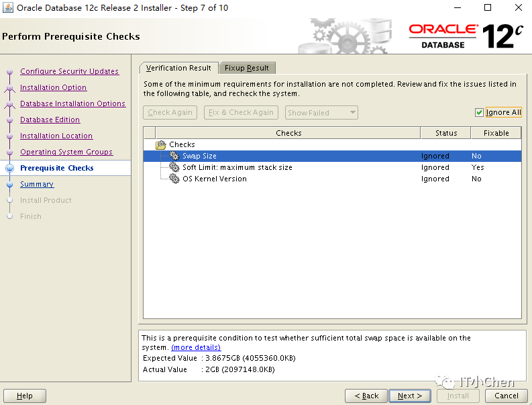This screenshot has height=405, width=532.
Task: Click the Install button
Action: pyautogui.click(x=458, y=396)
